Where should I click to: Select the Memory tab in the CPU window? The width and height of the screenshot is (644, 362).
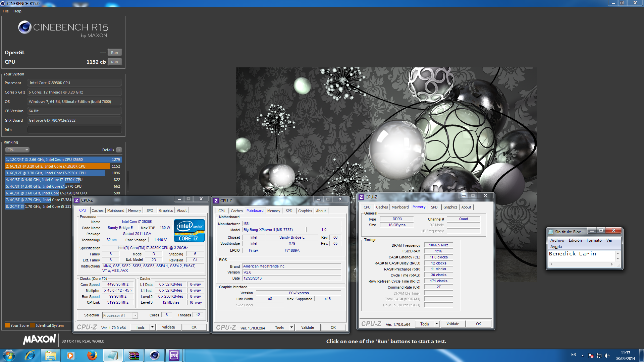click(135, 210)
